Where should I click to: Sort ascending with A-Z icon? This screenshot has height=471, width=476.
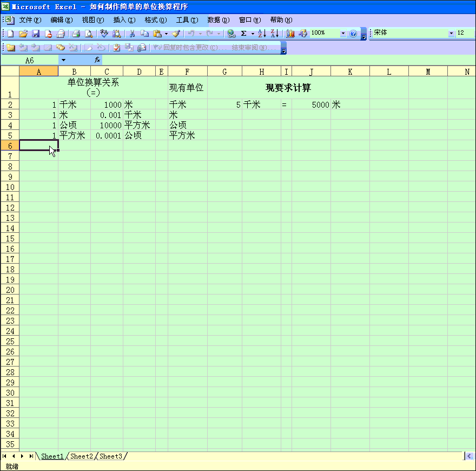(x=262, y=34)
